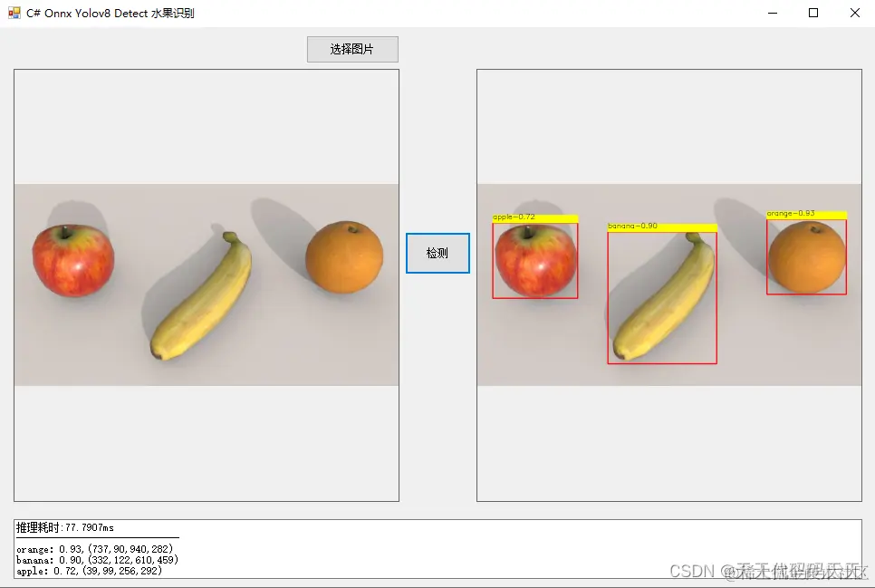The height and width of the screenshot is (588, 875).
Task: Click the orange-0.93 yellow label
Action: [x=806, y=215]
